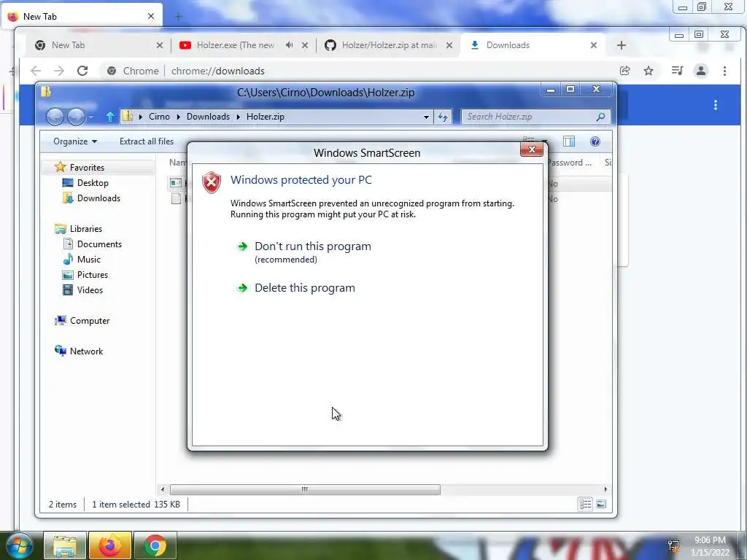This screenshot has width=747, height=560.
Task: Click Extract all files button
Action: click(x=146, y=141)
